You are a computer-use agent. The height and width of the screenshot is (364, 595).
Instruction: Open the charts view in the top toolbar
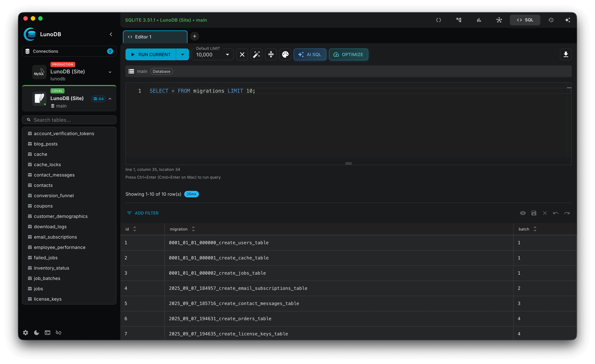coord(479,20)
